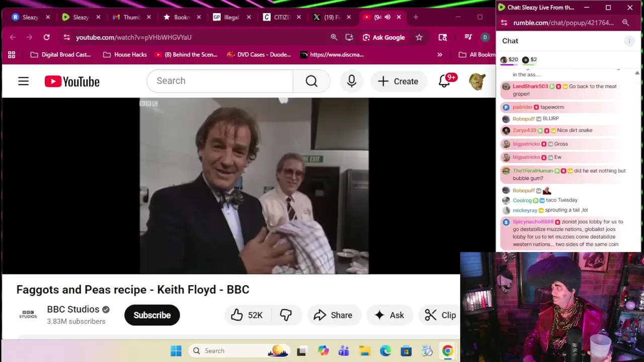Open Chrome side search panel icon

[443, 37]
